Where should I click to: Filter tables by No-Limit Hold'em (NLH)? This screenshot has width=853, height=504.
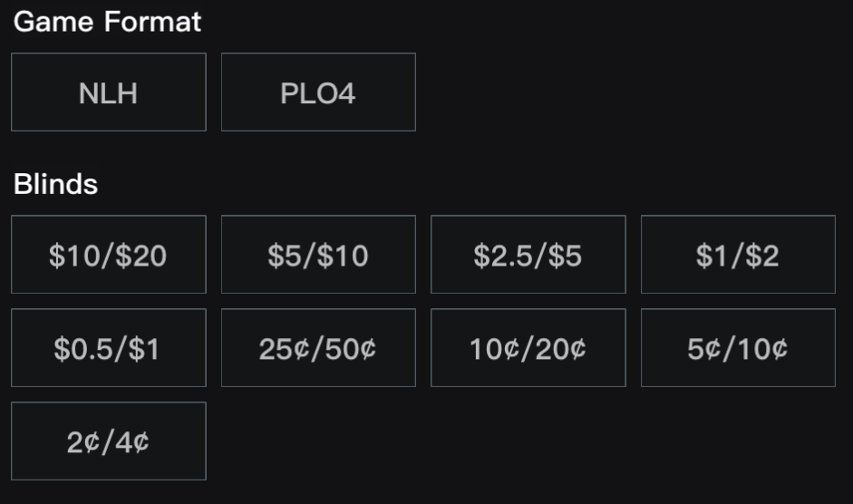tap(108, 92)
